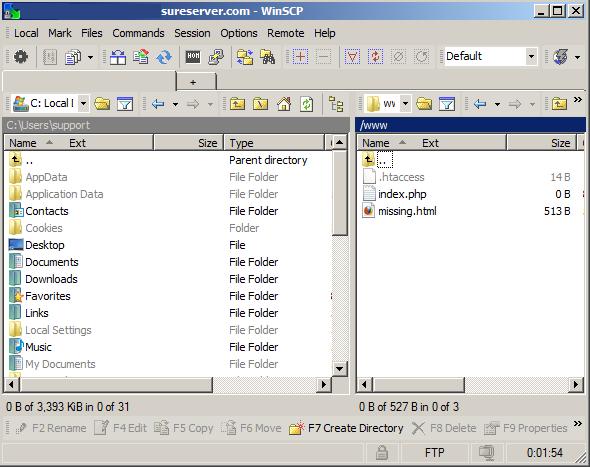Sort local panel by Type column
The height and width of the screenshot is (467, 590).
point(274,143)
